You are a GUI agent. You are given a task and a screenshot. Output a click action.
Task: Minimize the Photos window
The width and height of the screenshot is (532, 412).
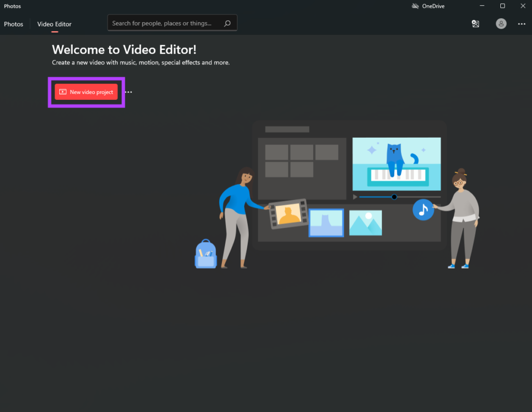(x=482, y=6)
